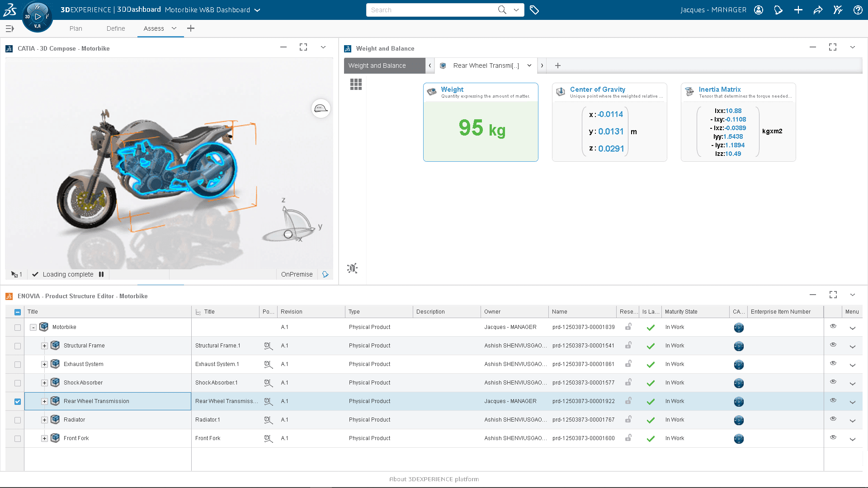Click the search icon in the top toolbar

(x=503, y=9)
